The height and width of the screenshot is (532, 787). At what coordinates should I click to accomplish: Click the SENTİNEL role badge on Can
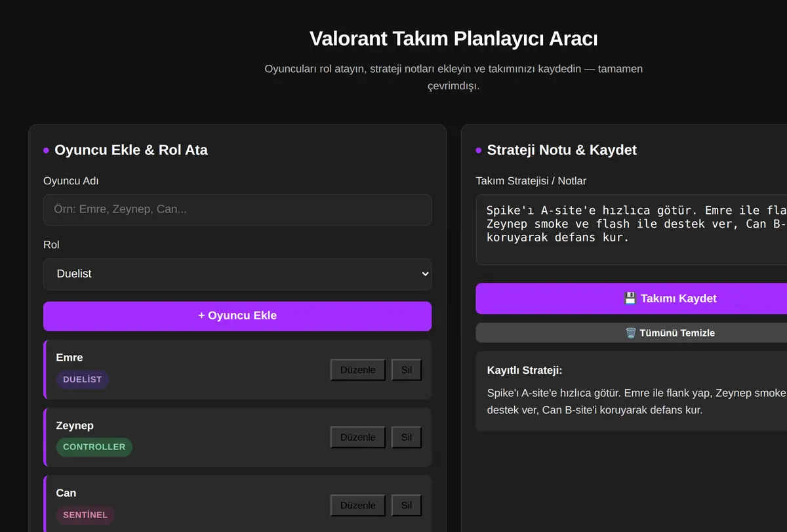point(85,515)
